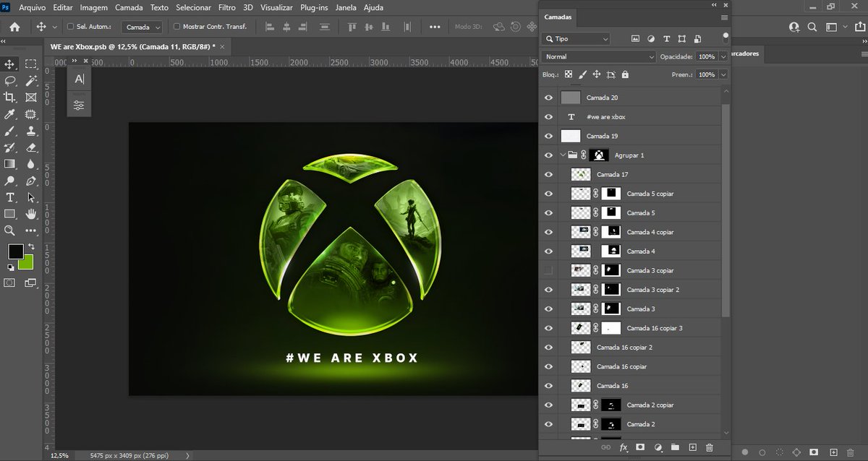Image resolution: width=868 pixels, height=461 pixels.
Task: Go to Photoshop Home screen
Action: (14, 27)
